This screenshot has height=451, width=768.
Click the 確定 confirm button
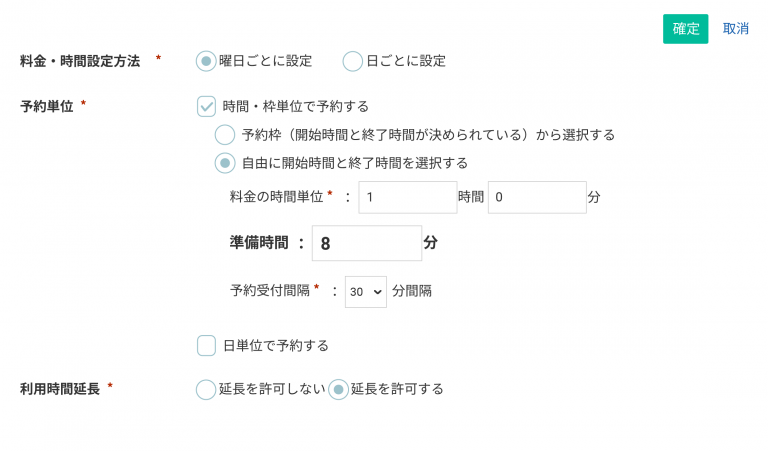click(685, 29)
